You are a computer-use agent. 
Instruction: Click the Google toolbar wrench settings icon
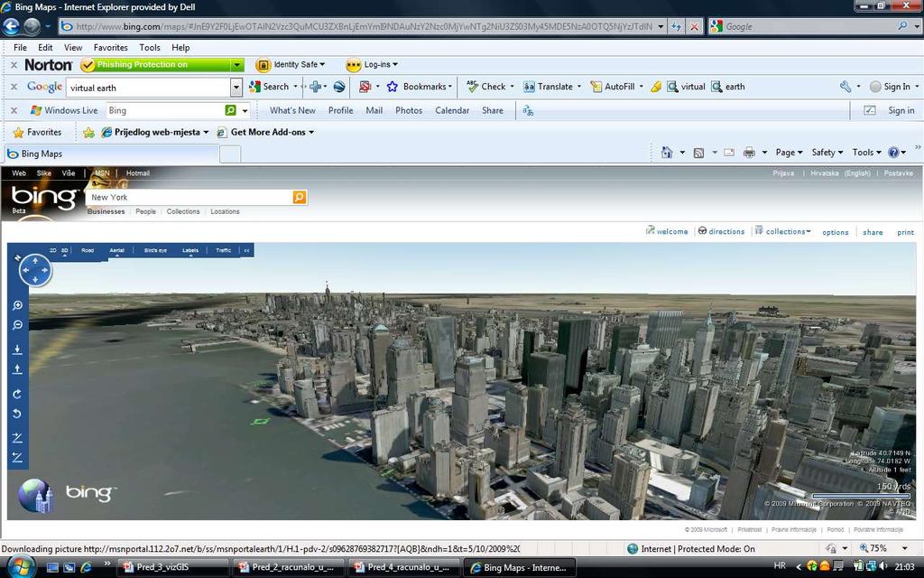point(845,87)
